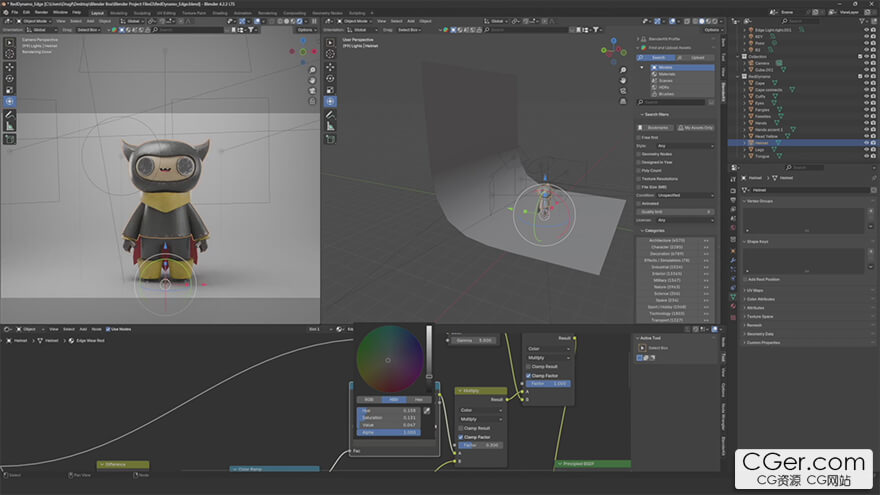Click the eyedropper next to HSV values
The height and width of the screenshot is (495, 880).
point(427,411)
